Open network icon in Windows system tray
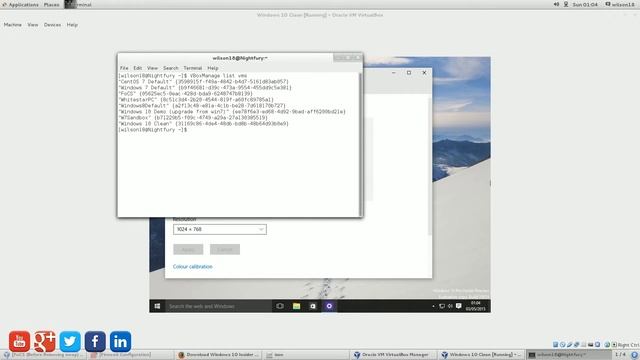This screenshot has width=640, height=360. pyautogui.click(x=442, y=306)
